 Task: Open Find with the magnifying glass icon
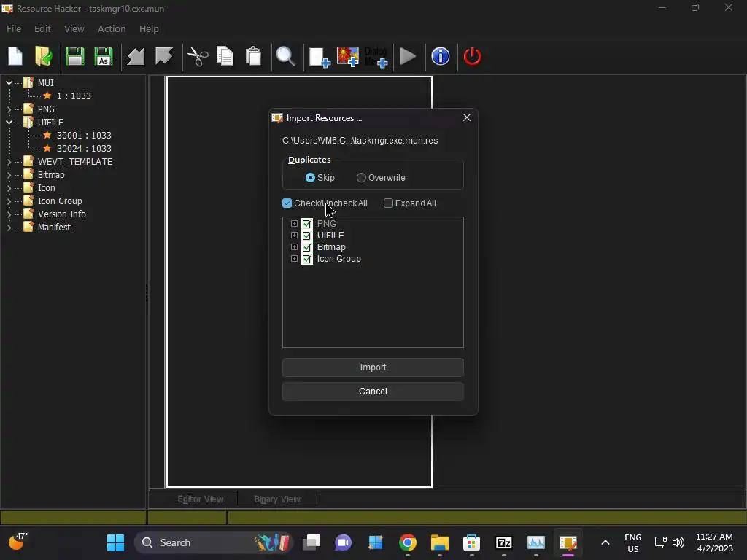pos(286,57)
